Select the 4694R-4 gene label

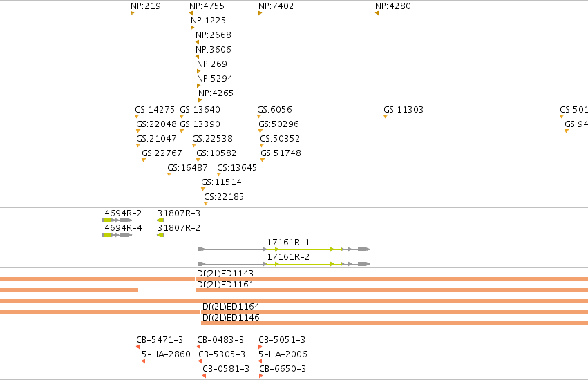click(123, 228)
